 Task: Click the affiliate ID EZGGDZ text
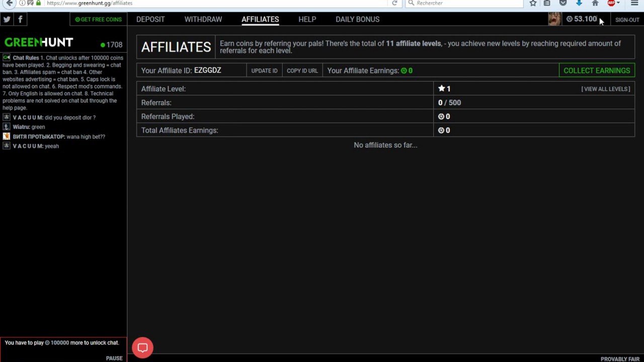207,70
